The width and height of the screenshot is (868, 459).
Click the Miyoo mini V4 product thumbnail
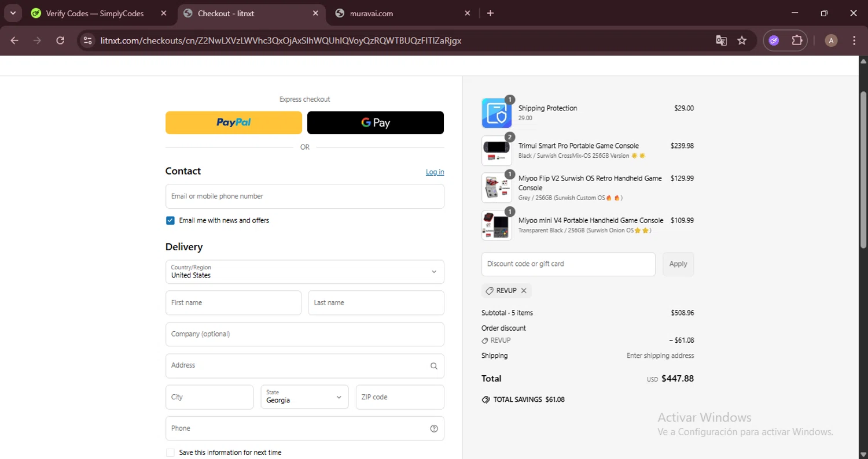pos(496,225)
